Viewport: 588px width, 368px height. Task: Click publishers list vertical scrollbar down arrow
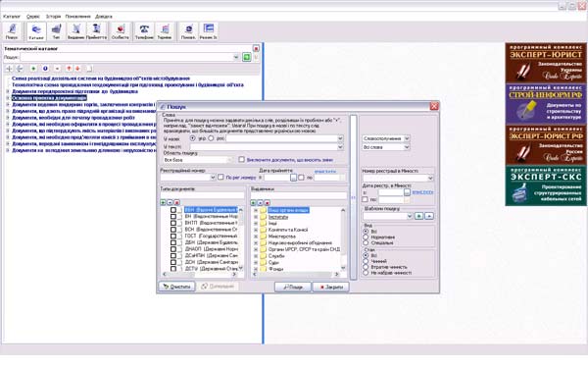pos(343,268)
